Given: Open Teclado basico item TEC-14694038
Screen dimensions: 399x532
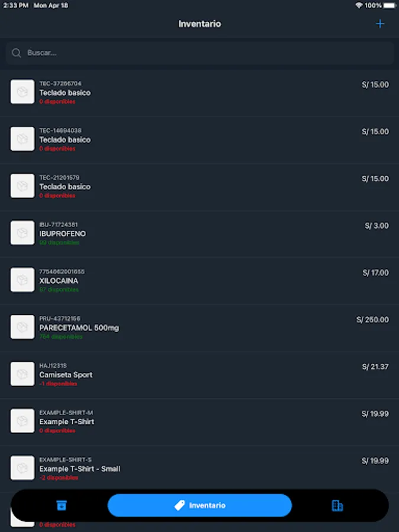Looking at the screenshot, I should point(65,140).
